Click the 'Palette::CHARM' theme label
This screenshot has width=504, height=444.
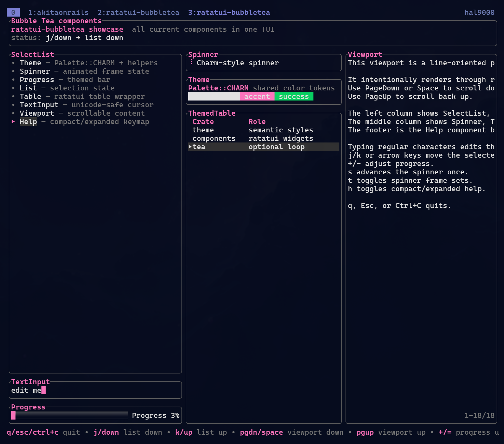point(218,88)
